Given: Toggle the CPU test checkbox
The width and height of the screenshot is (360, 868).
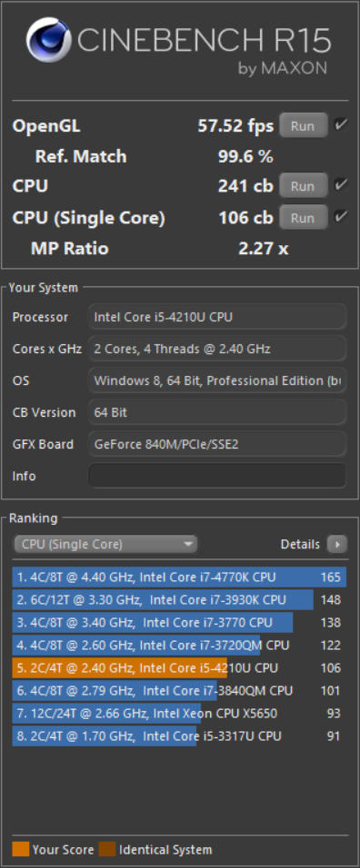Looking at the screenshot, I should pyautogui.click(x=341, y=184).
